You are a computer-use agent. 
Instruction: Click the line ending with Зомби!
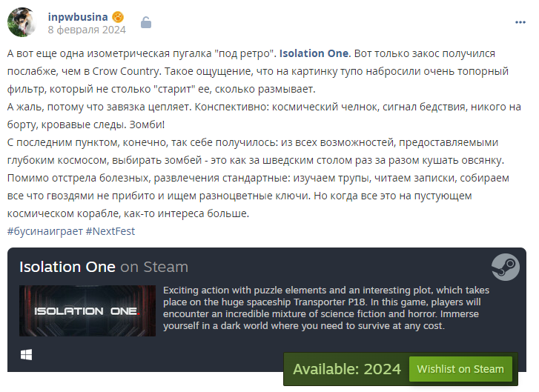[x=86, y=124]
